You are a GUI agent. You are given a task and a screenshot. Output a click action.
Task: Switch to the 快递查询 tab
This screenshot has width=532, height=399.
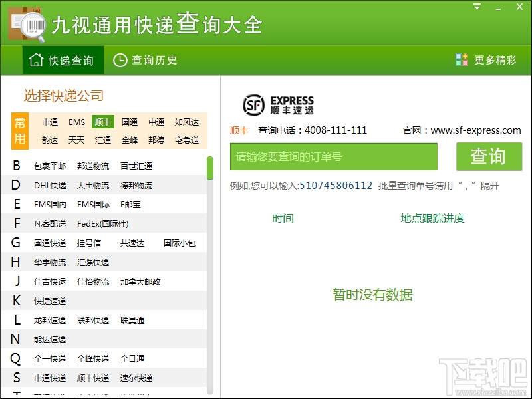pos(63,60)
